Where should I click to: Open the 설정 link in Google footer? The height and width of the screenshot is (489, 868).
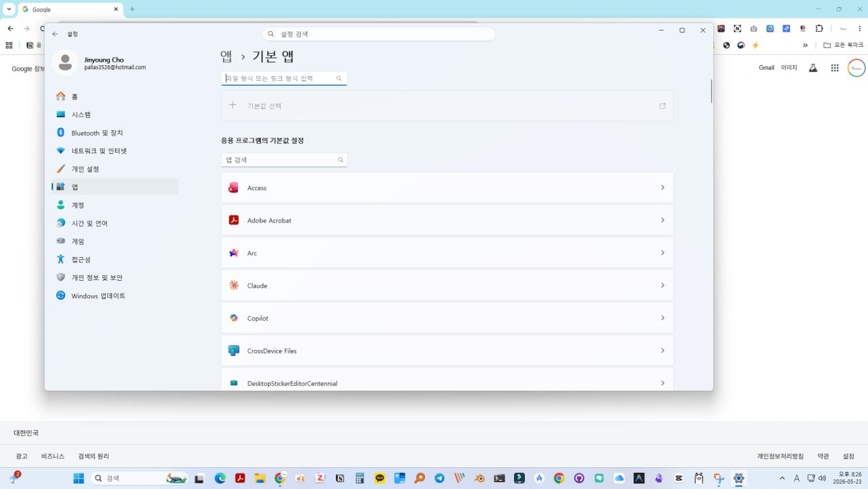pyautogui.click(x=848, y=456)
